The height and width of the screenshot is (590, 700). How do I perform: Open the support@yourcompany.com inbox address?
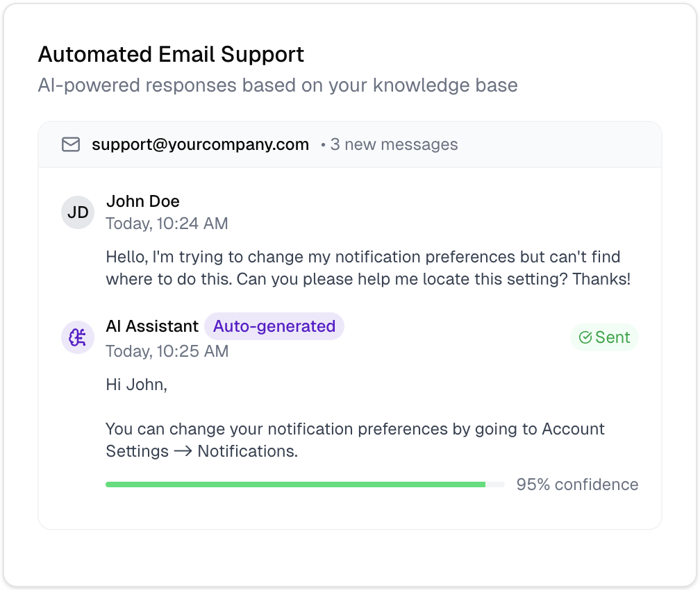click(200, 144)
